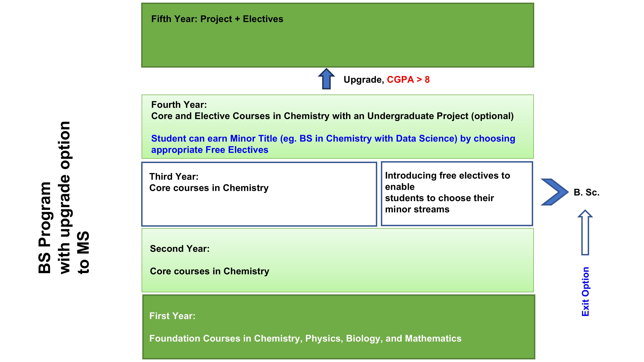This screenshot has width=644, height=362.
Task: Click the red 'CGPA > 8' text
Action: (408, 80)
